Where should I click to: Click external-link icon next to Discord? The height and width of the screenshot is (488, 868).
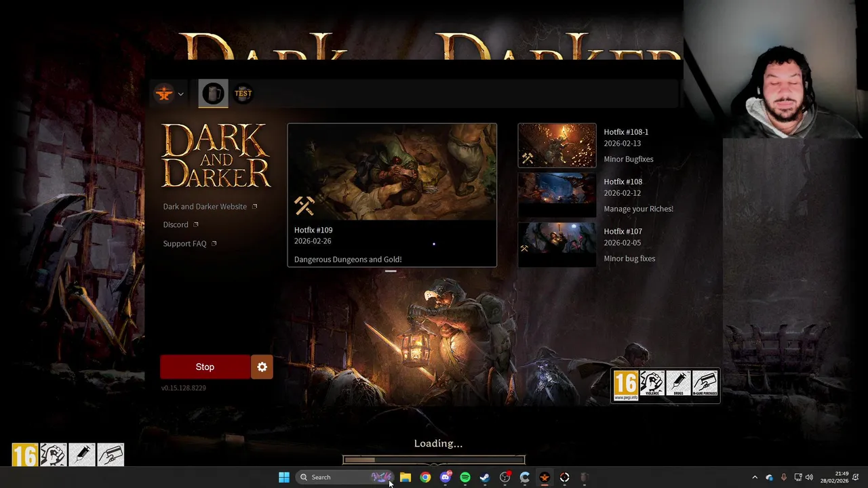196,224
